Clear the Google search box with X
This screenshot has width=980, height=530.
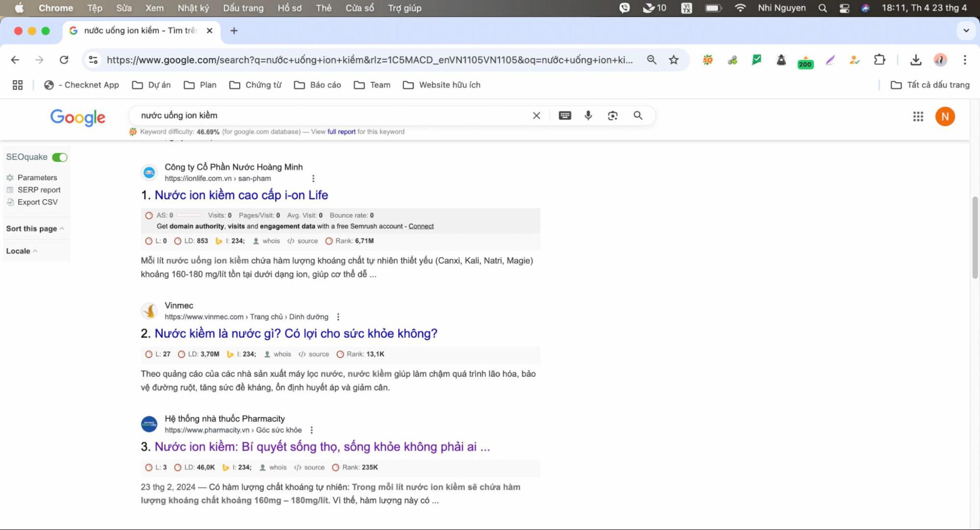pos(536,116)
